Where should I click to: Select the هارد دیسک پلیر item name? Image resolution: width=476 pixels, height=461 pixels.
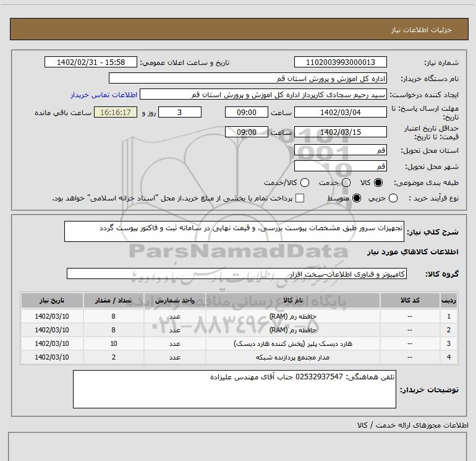coord(292,343)
